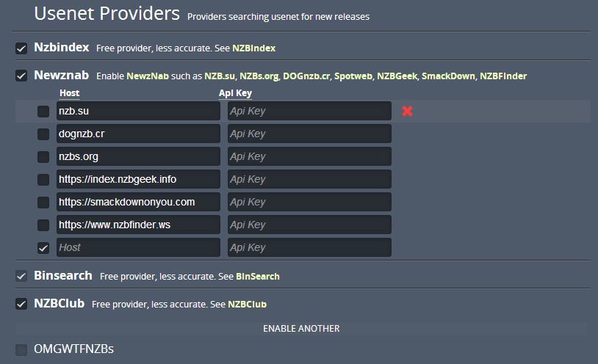Click the Binsearch provider title
598x364 pixels.
[63, 275]
